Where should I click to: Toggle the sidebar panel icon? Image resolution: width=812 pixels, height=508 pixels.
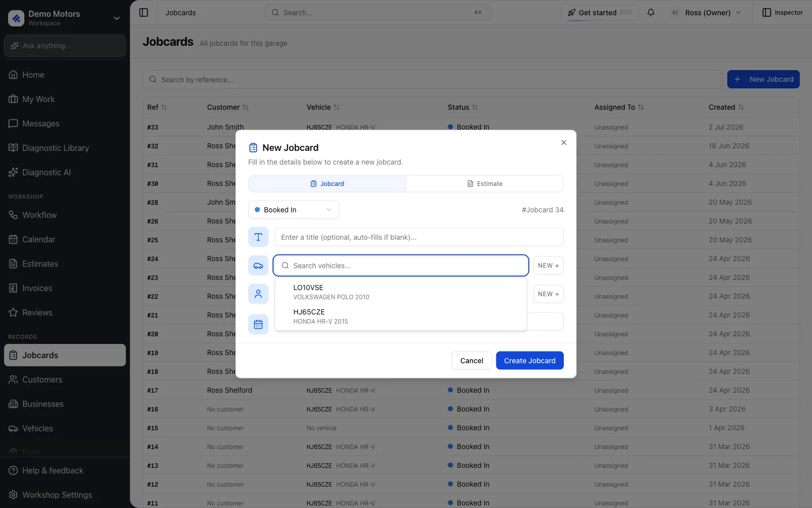tap(144, 13)
